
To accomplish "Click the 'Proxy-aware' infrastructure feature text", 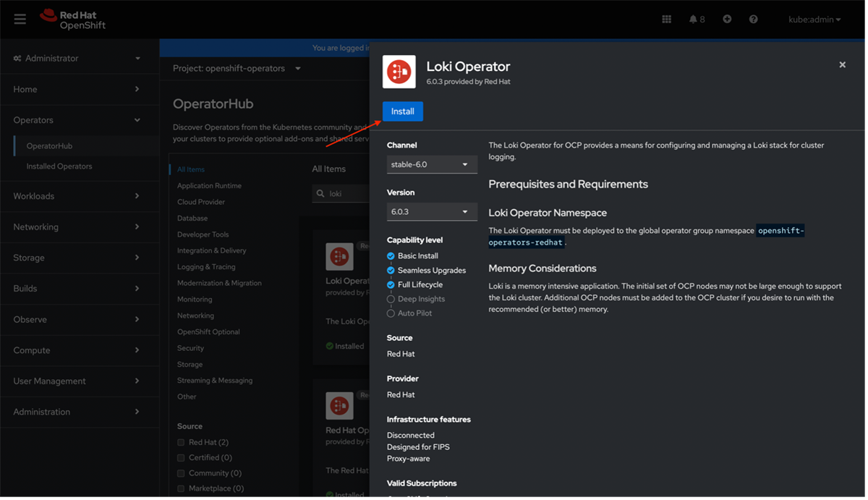I will (409, 459).
